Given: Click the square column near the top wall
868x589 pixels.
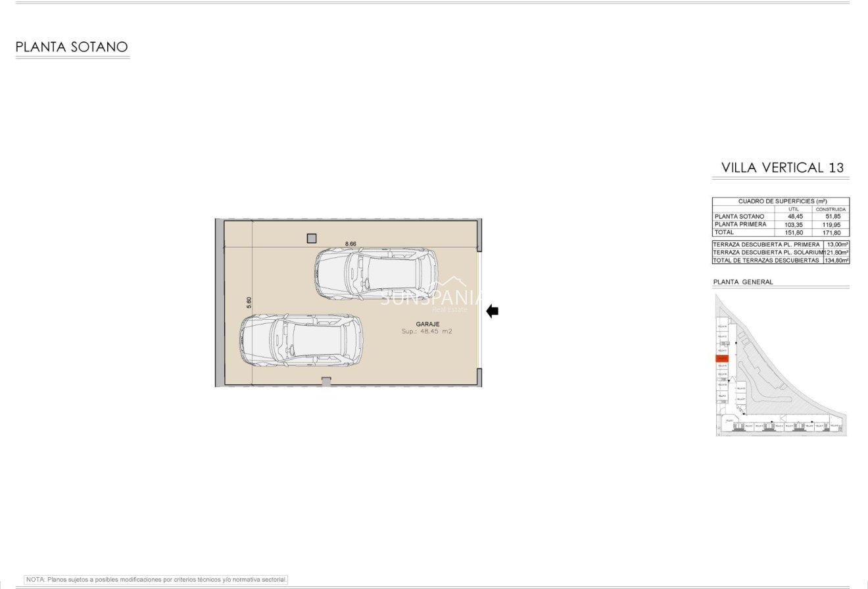Looking at the screenshot, I should coord(312,238).
